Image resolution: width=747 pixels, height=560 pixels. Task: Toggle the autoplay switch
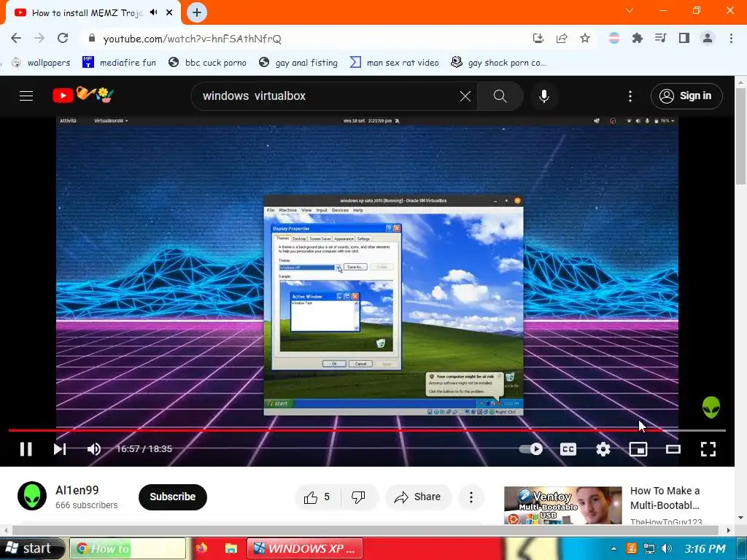[x=531, y=449]
